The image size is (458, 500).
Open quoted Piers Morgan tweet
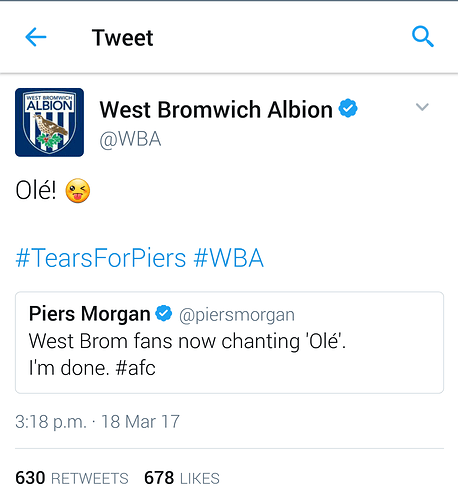(229, 342)
